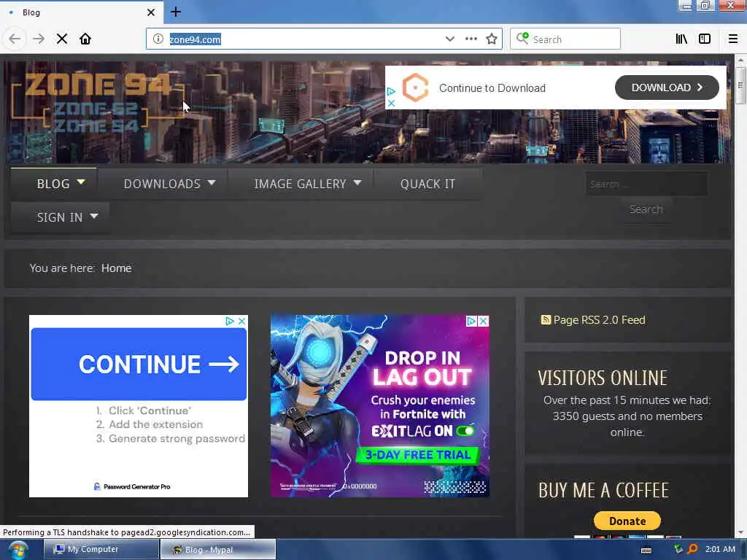Screen dimensions: 747x560
Task: Open the SIGN IN menu item
Action: [60, 217]
